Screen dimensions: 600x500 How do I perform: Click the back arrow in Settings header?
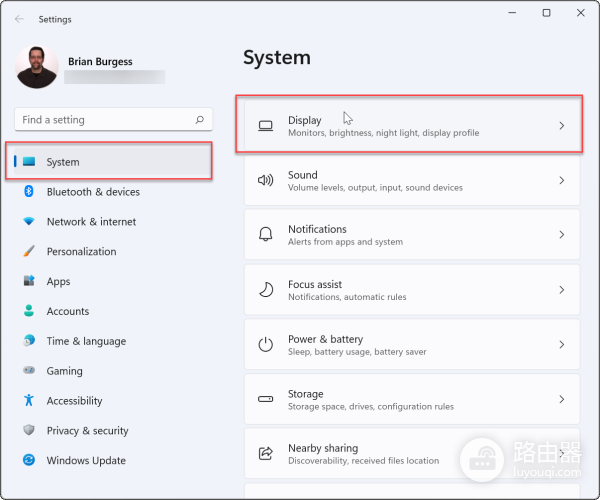20,19
